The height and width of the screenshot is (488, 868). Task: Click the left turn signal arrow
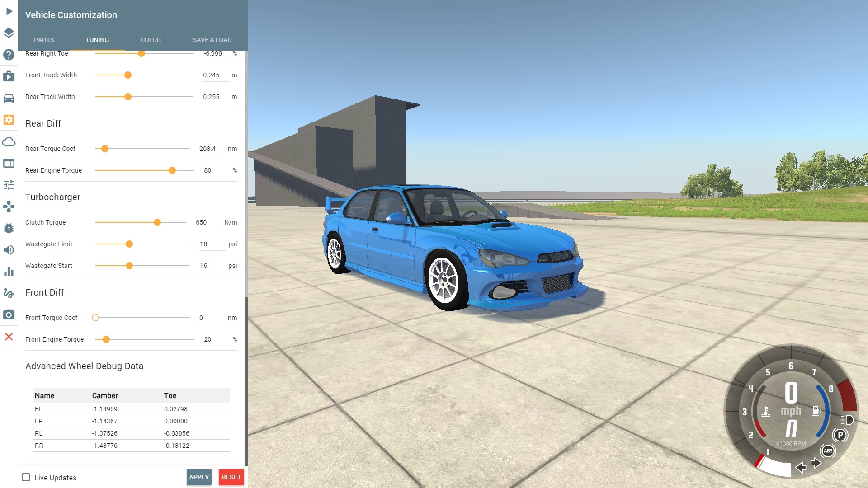[801, 467]
